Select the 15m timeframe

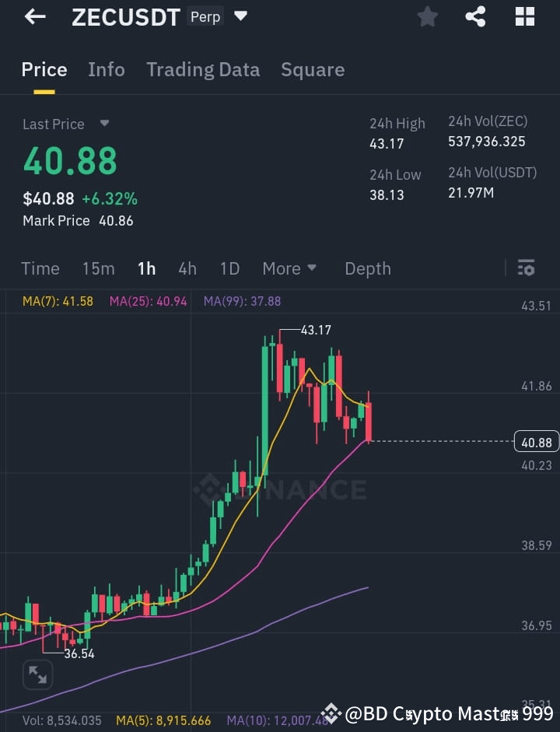(98, 268)
